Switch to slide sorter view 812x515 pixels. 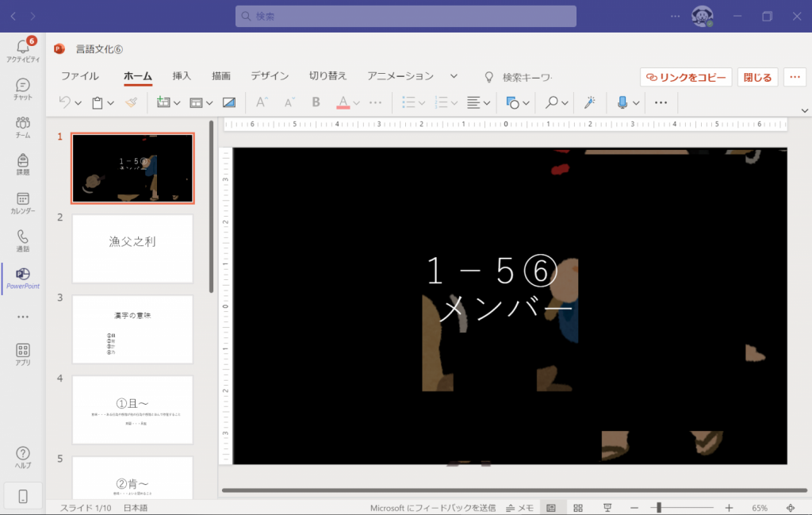point(579,508)
